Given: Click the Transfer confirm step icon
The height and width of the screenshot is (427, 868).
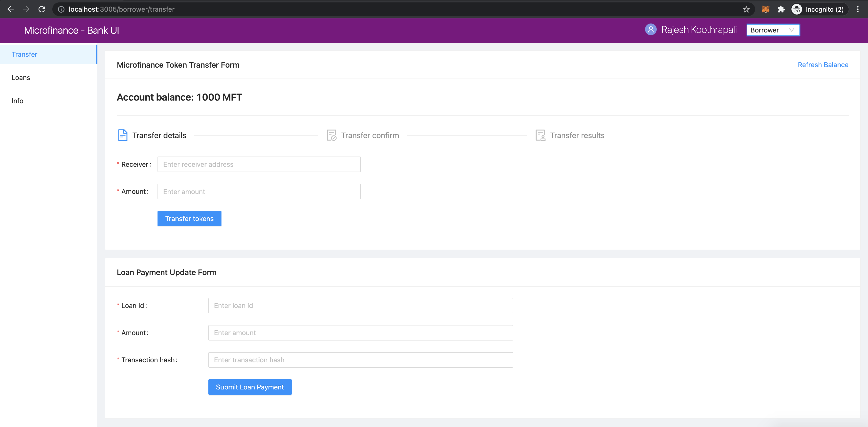Looking at the screenshot, I should (x=331, y=135).
